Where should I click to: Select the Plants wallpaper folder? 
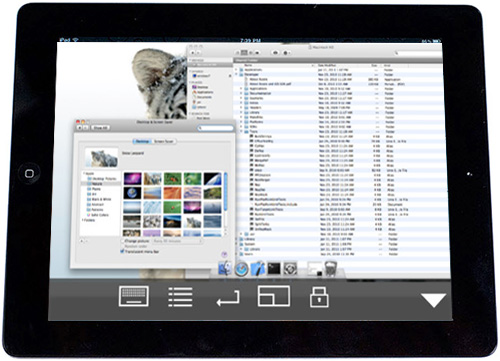coord(94,189)
